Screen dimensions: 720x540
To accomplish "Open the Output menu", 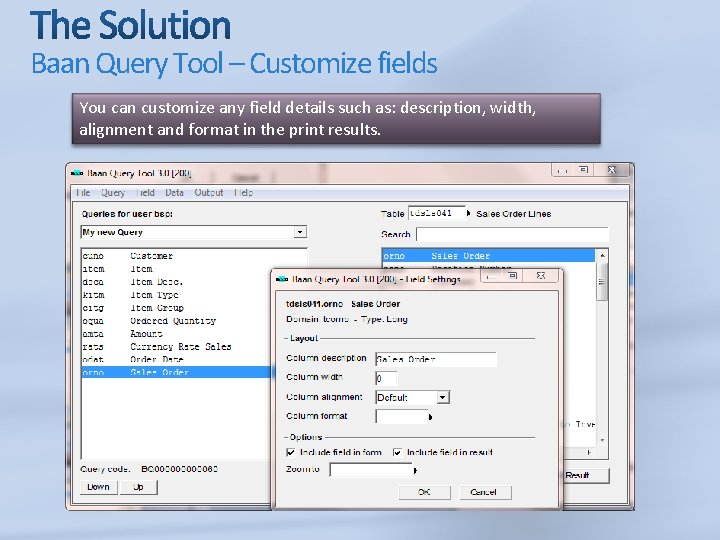I will pos(209,192).
